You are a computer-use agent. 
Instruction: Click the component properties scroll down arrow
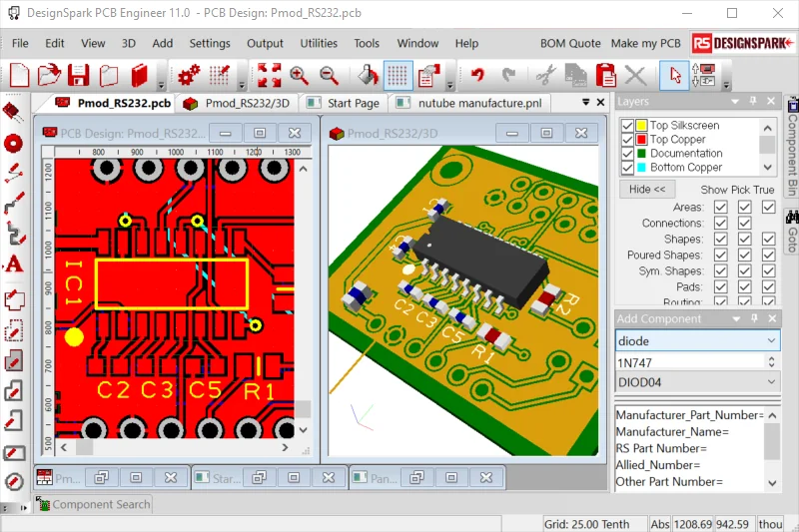(772, 483)
